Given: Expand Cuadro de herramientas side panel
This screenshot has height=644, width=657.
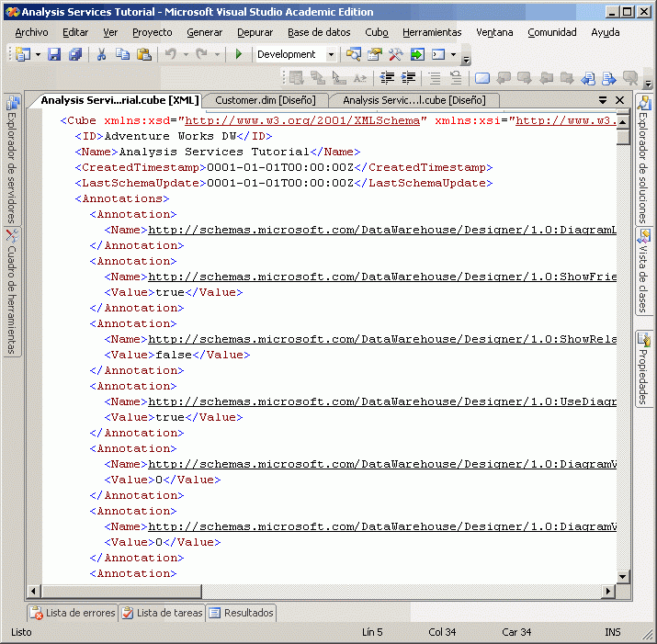Looking at the screenshot, I should coord(12,292).
